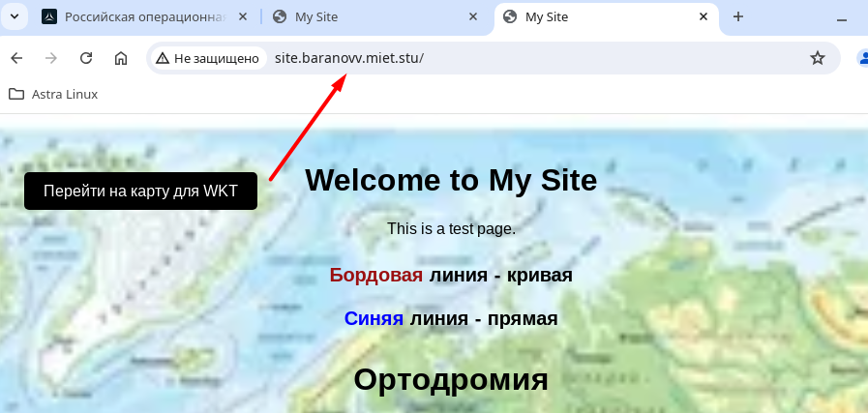The width and height of the screenshot is (868, 413).
Task: Click Перейти на карту для WKT button
Action: click(x=140, y=191)
